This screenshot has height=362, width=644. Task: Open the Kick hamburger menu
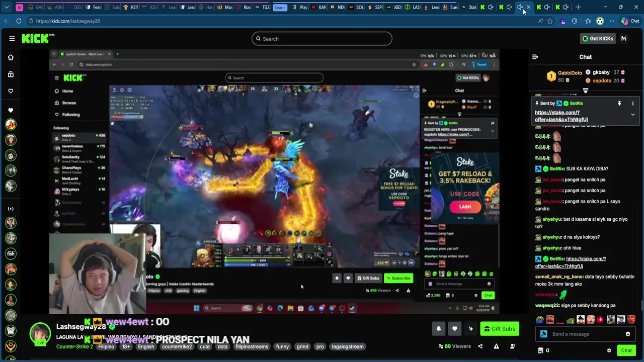click(x=12, y=38)
